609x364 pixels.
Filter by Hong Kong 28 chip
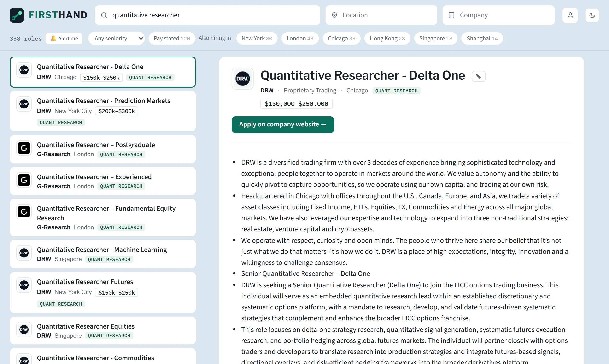(x=387, y=38)
